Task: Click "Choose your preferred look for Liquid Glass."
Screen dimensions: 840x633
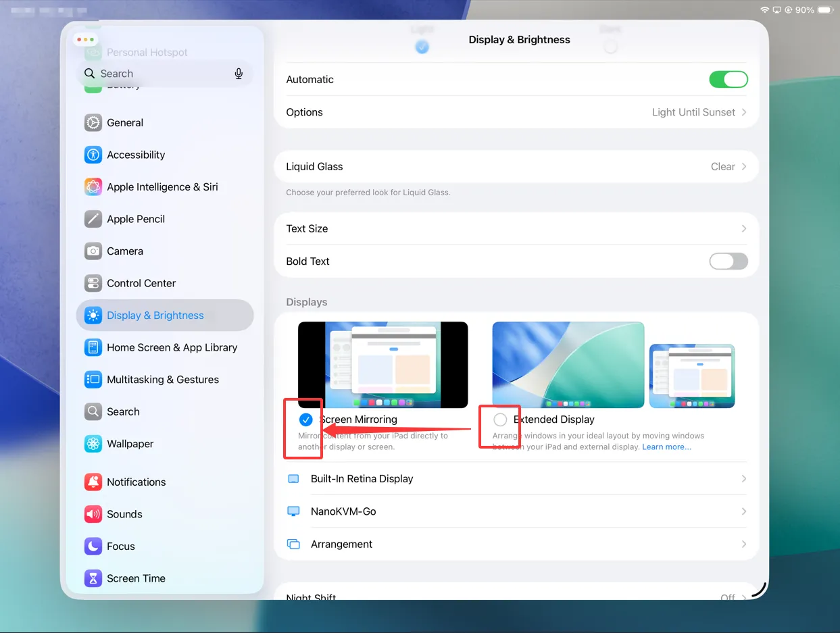Action: pos(368,193)
